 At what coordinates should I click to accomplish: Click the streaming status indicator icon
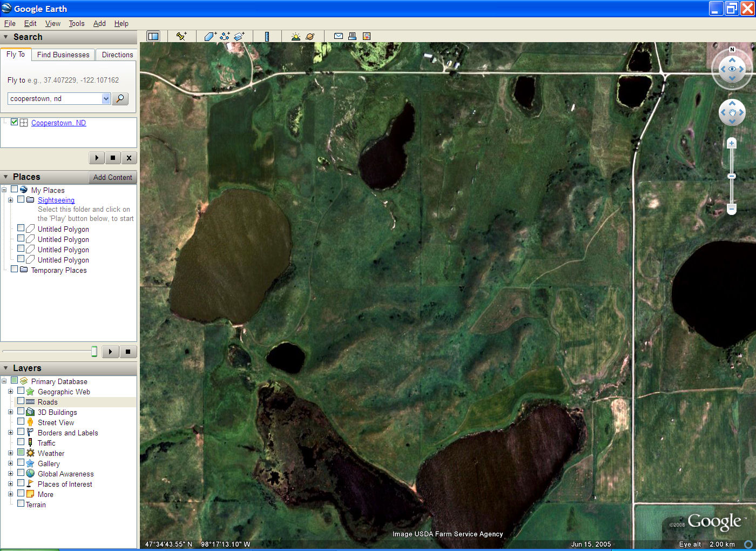click(748, 544)
